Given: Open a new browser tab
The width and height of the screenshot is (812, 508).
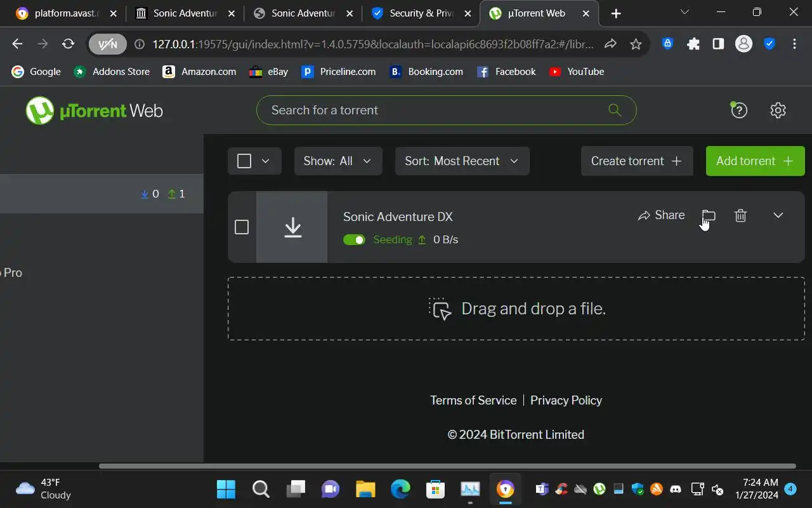Looking at the screenshot, I should (x=616, y=13).
